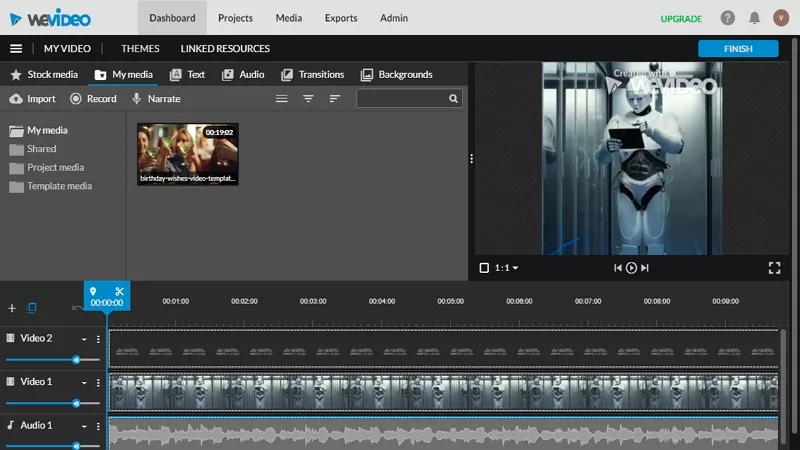
Task: Go to Dashboard in top navigation
Action: coord(172,18)
